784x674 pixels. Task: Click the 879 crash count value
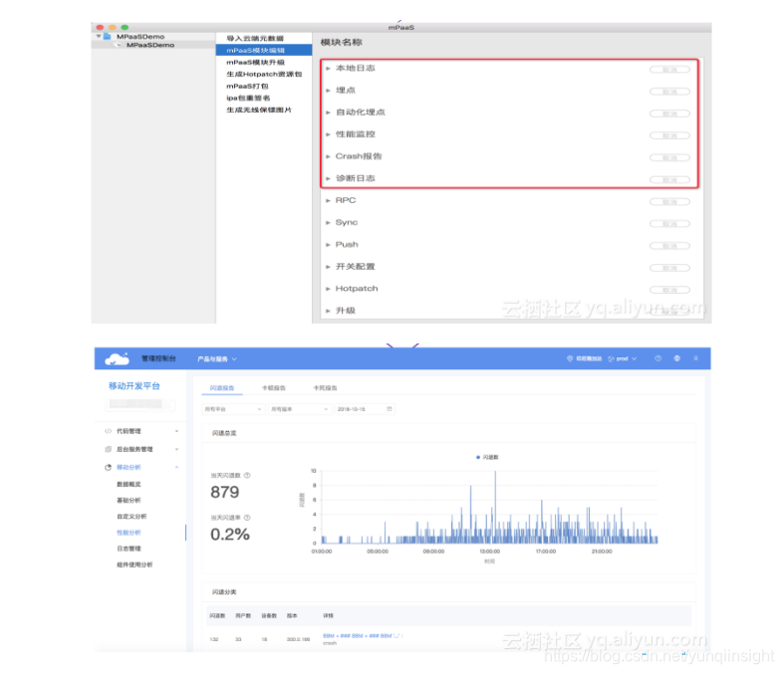pos(225,492)
